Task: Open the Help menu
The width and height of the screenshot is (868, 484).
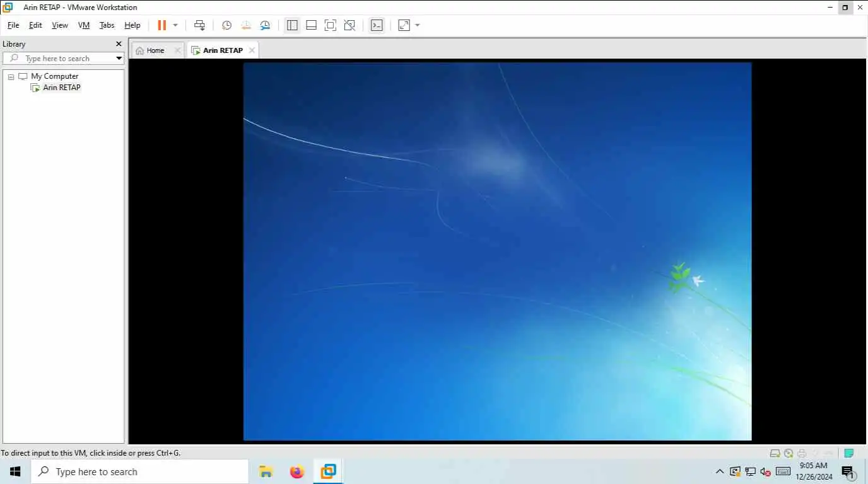Action: [132, 25]
